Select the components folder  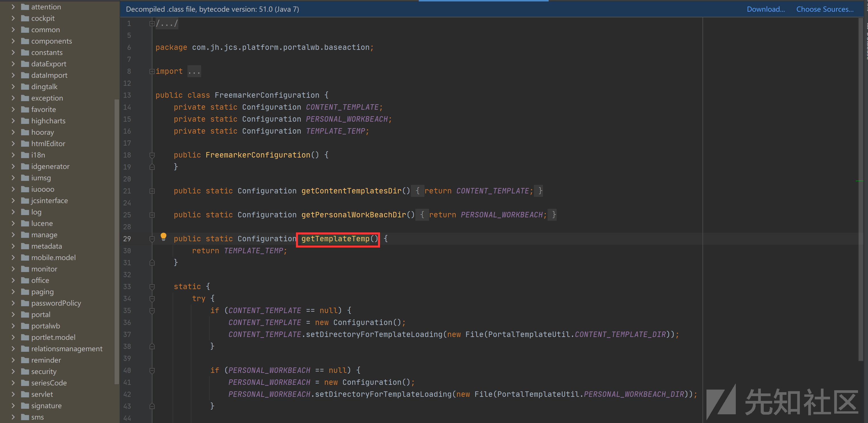pos(52,41)
